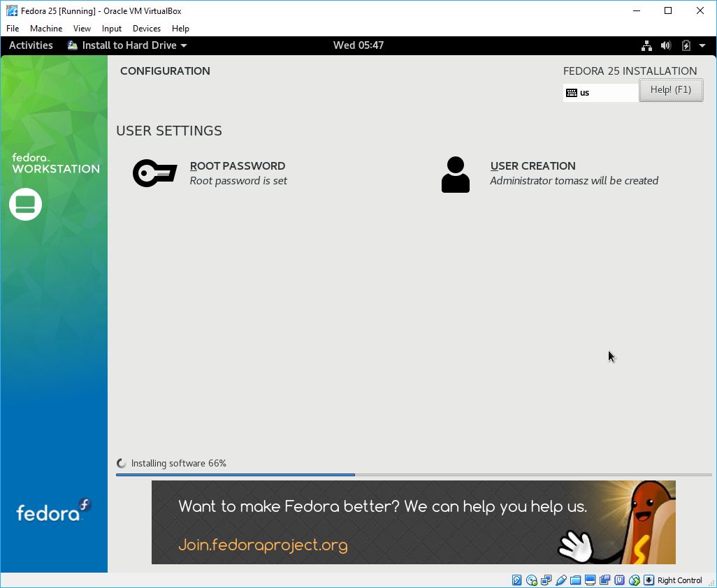Maximize the VirtualBox window
The height and width of the screenshot is (588, 717).
[668, 10]
